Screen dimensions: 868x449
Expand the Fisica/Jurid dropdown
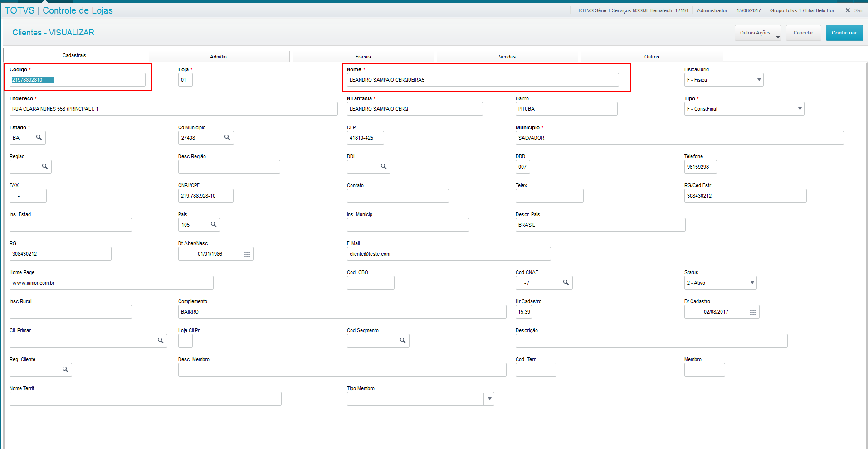759,80
